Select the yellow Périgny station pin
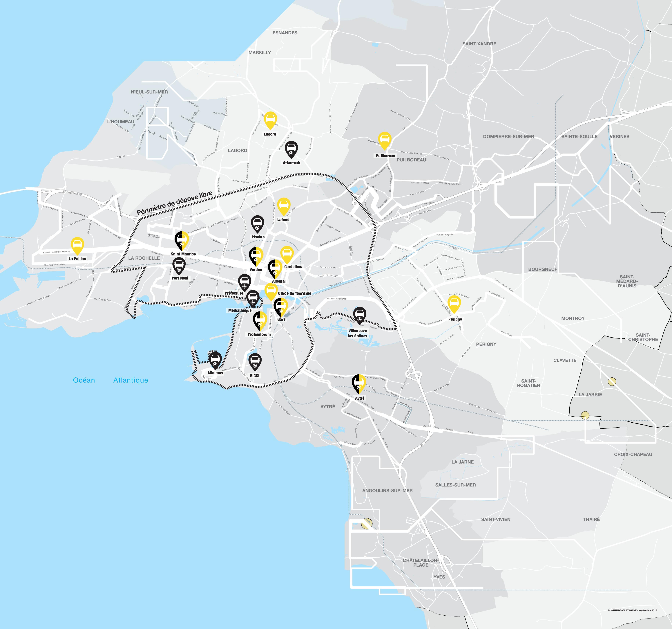 [x=454, y=305]
